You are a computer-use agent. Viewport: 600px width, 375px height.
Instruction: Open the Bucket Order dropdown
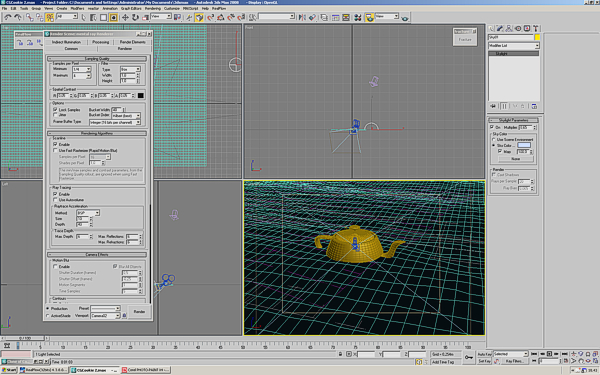click(x=126, y=116)
